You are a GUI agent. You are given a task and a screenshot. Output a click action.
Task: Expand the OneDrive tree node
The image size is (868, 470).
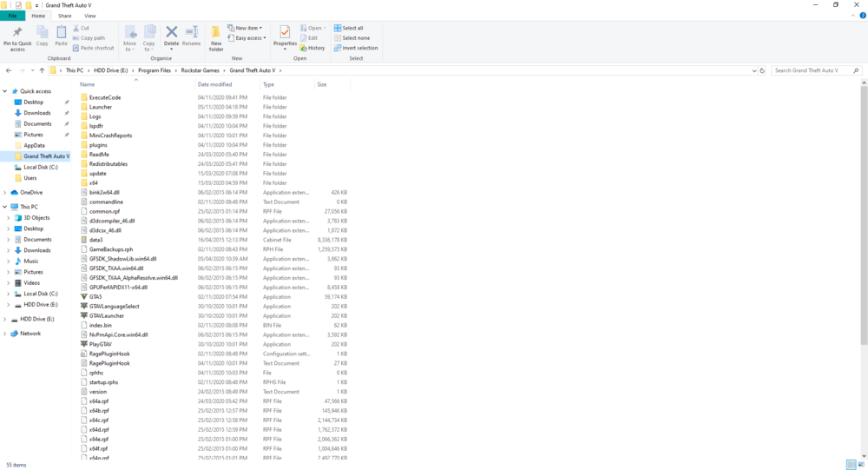click(x=5, y=192)
